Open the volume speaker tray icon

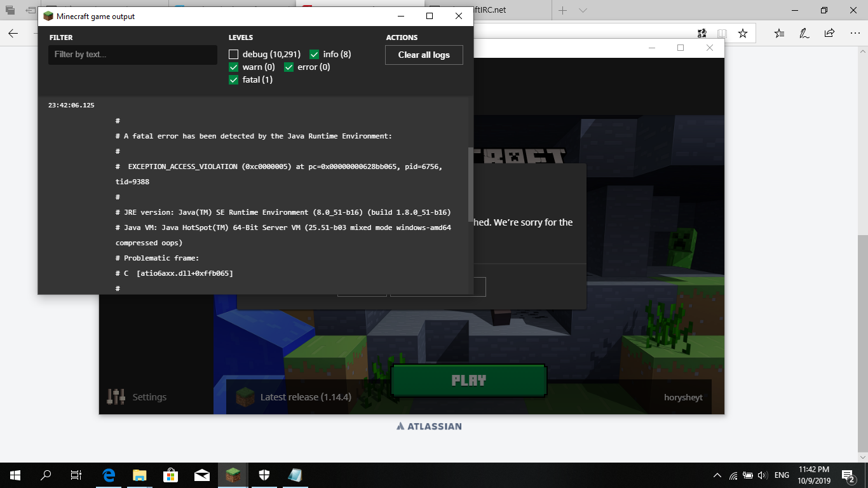764,475
